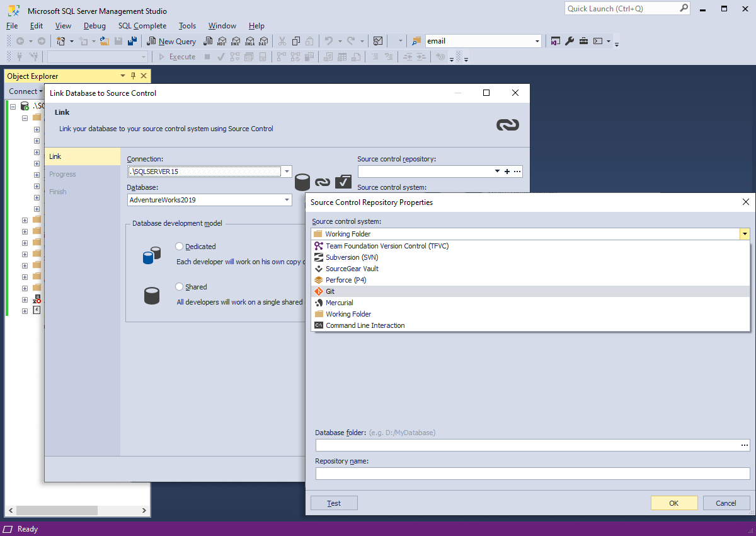Open the Database dropdown showing AdventureWorks2019
756x536 pixels.
click(287, 200)
